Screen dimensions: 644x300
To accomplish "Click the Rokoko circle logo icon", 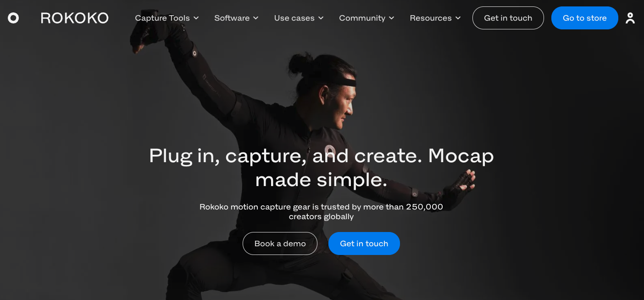I will [13, 18].
